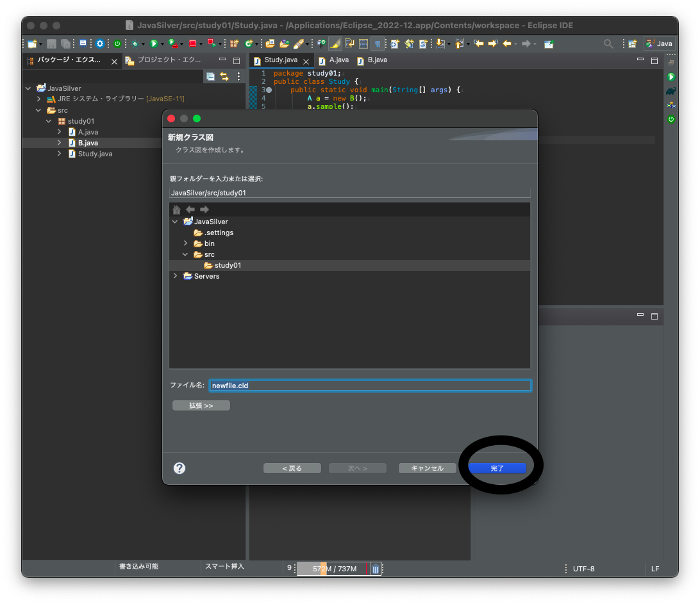Open the help question mark icon in dialog

(x=179, y=468)
